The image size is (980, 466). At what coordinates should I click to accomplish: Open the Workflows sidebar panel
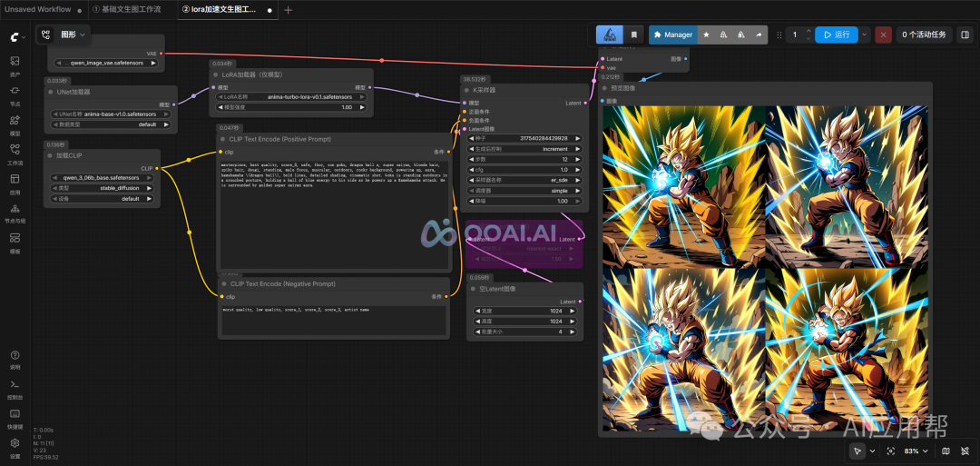point(15,154)
